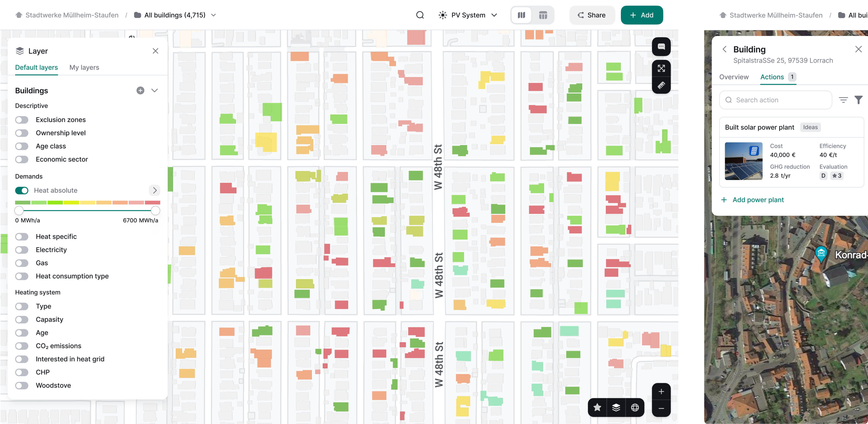The image size is (868, 424).
Task: Switch to My layers tab
Action: (84, 67)
